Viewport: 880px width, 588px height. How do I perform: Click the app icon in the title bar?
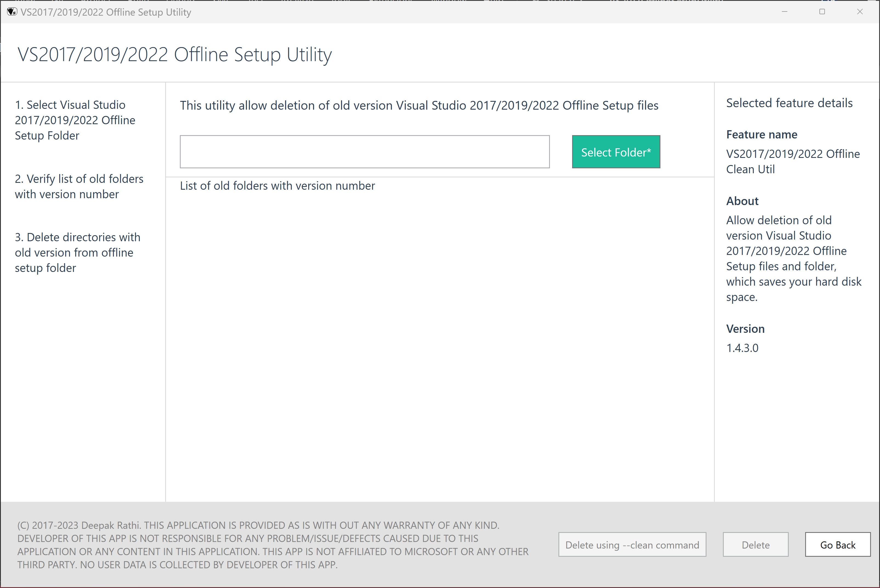[x=12, y=12]
